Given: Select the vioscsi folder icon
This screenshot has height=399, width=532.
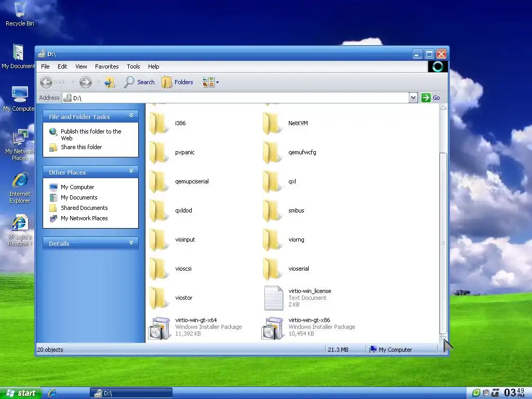Looking at the screenshot, I should coord(159,269).
